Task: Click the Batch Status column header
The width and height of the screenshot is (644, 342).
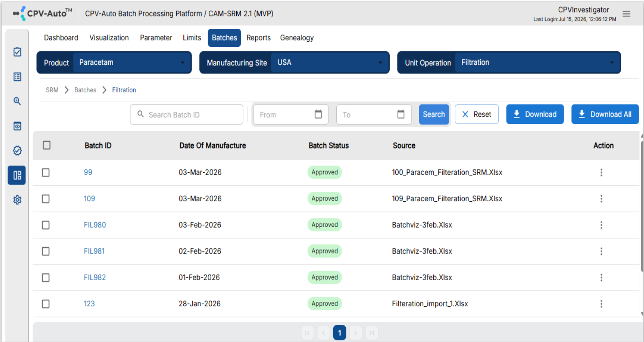Action: [x=329, y=145]
